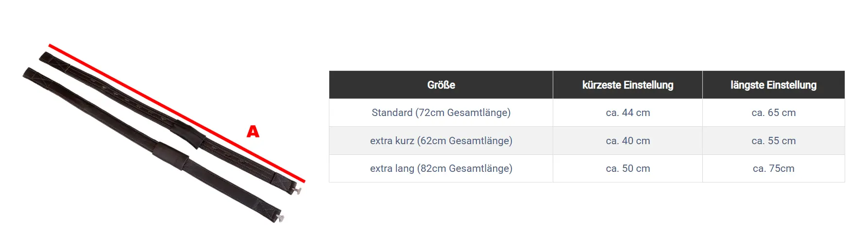
Task: Click the leather keeper loop on upper strap
Action: point(189,133)
